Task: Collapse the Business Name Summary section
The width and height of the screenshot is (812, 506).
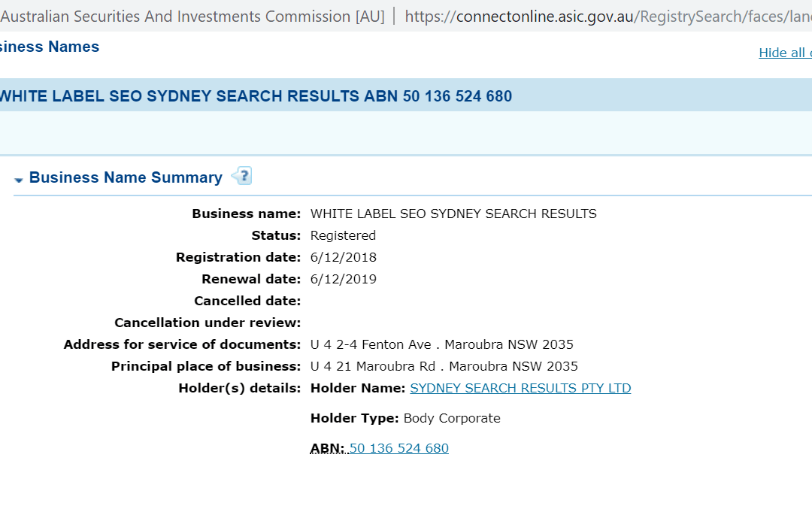Action: (19, 180)
